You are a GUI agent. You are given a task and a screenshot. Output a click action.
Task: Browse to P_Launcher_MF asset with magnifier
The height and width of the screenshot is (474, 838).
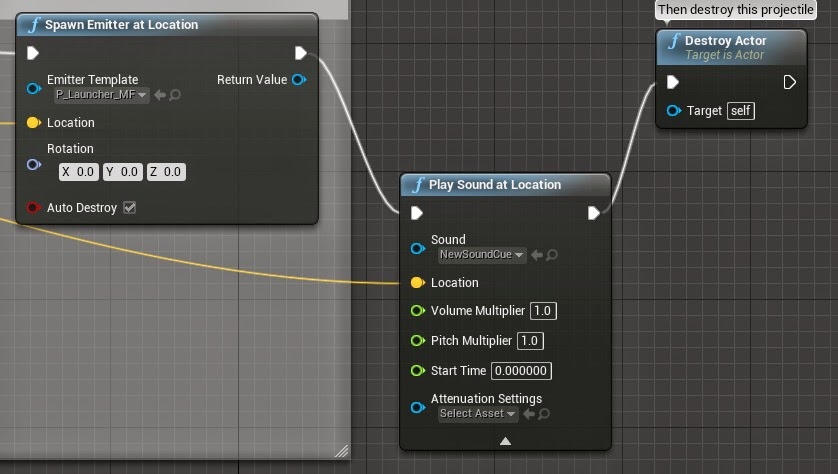pyautogui.click(x=175, y=95)
